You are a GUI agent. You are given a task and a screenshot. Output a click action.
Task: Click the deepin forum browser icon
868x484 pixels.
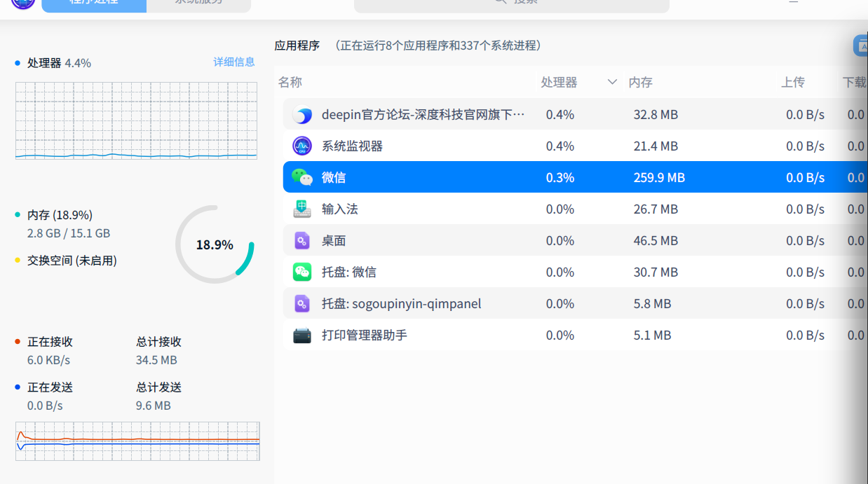tap(302, 115)
